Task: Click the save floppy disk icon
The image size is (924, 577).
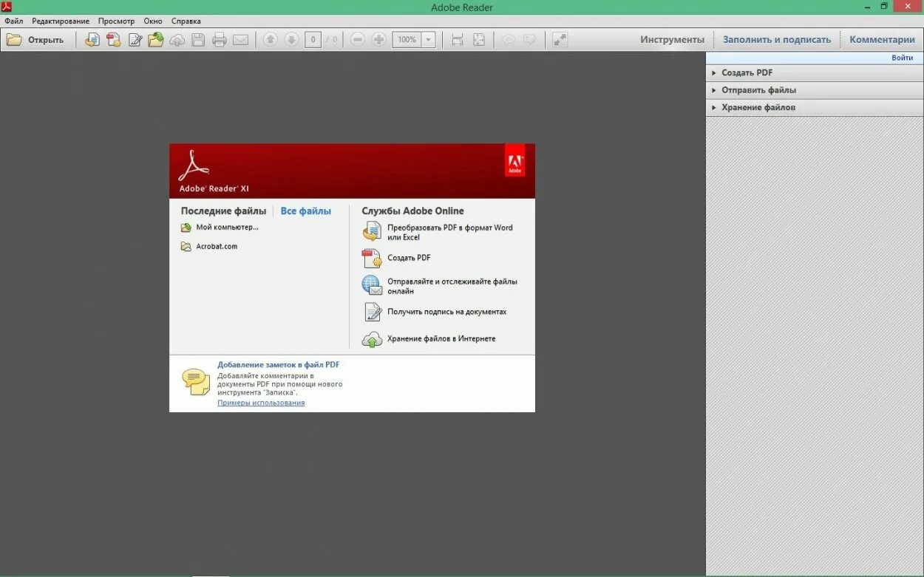Action: pos(198,40)
